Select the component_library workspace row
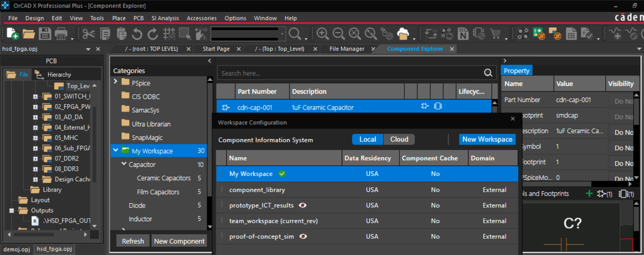Screen dimensions: 644x255 tap(367, 190)
